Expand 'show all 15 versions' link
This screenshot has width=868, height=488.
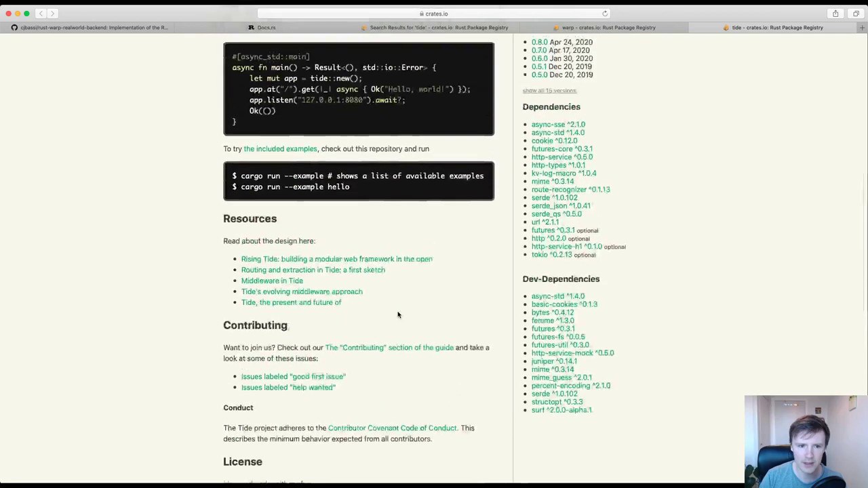point(549,91)
